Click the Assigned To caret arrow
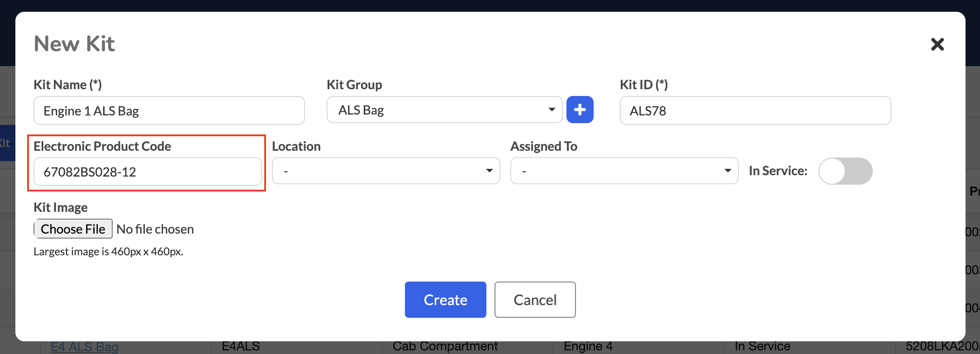Image resolution: width=980 pixels, height=354 pixels. 728,171
